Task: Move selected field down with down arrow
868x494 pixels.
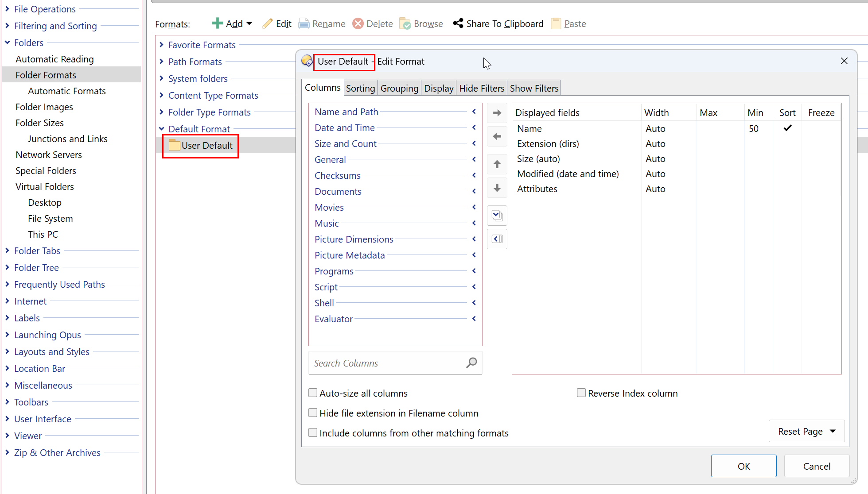Action: pyautogui.click(x=497, y=188)
